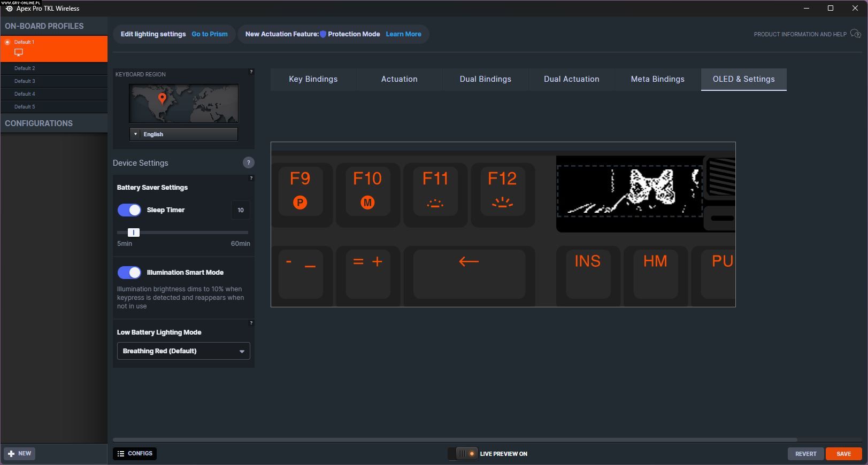The width and height of the screenshot is (868, 465).
Task: Toggle the Live Preview switch
Action: (463, 454)
